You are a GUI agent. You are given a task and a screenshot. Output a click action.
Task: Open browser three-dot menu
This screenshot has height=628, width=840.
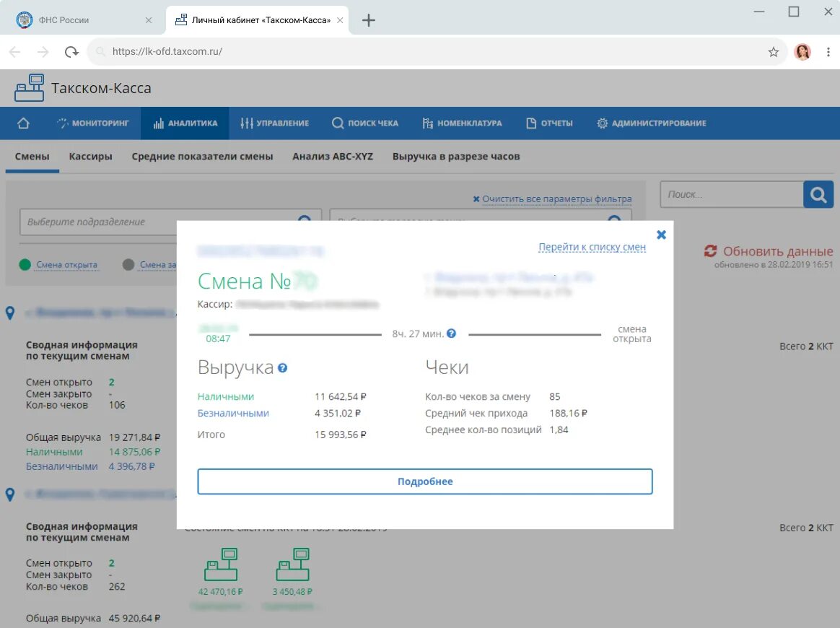tap(828, 51)
